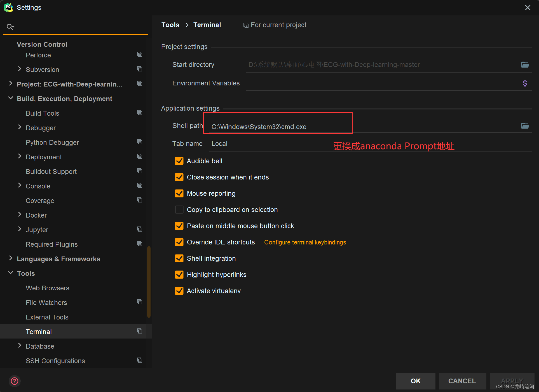The width and height of the screenshot is (539, 392).
Task: Open the Environment Variables editor dollar icon
Action: coord(525,83)
